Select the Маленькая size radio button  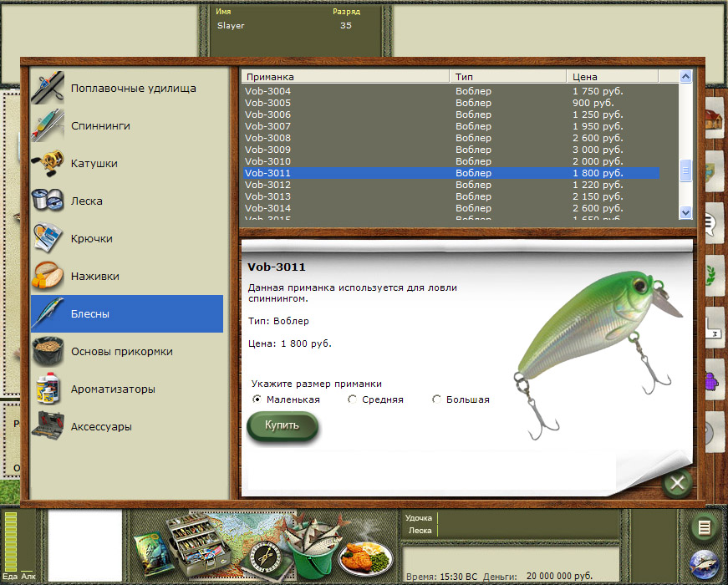coord(257,399)
